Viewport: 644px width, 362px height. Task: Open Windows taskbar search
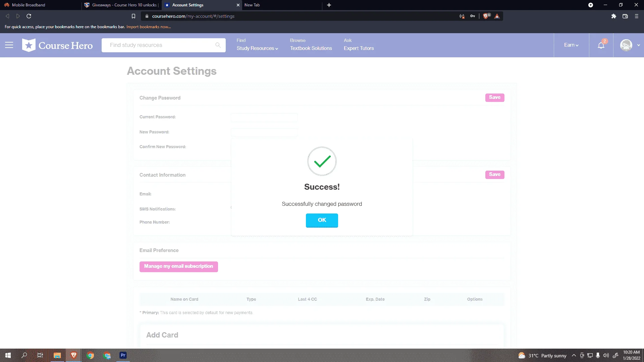coord(24,355)
